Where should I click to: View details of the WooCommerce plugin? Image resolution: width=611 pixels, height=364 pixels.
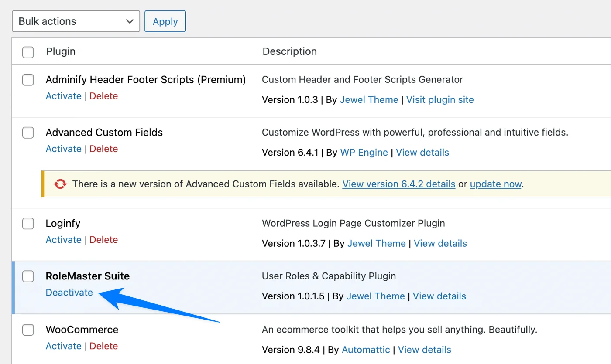click(x=424, y=350)
